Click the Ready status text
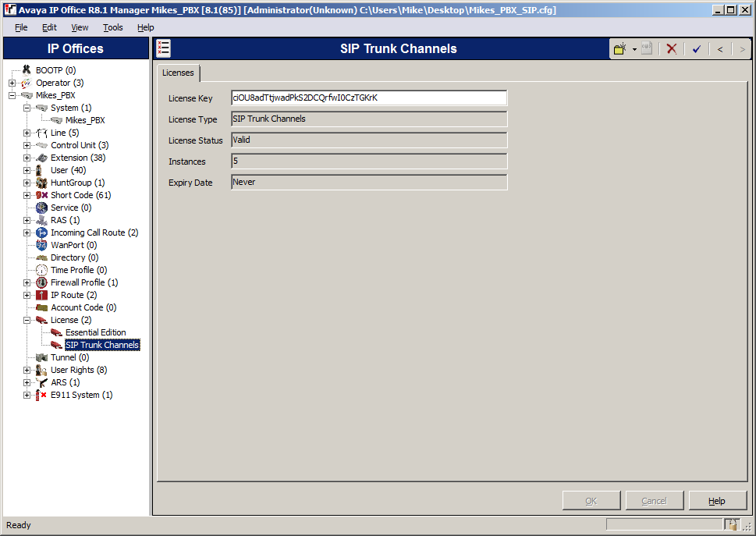Image resolution: width=756 pixels, height=536 pixels. 18,525
